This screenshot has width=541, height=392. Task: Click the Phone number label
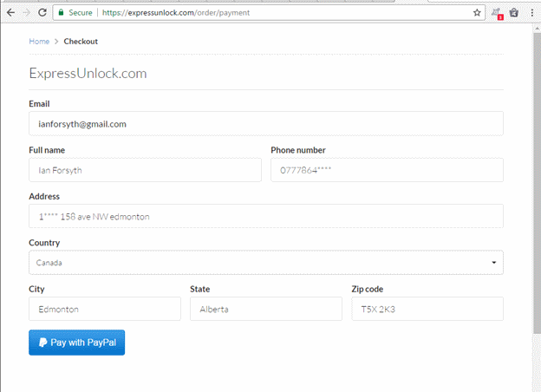[298, 150]
